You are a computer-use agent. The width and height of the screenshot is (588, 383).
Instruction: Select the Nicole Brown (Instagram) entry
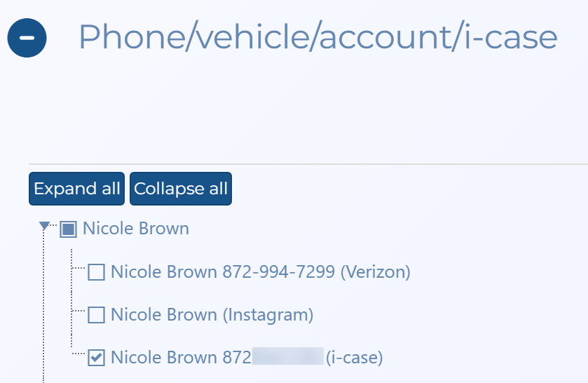212,316
